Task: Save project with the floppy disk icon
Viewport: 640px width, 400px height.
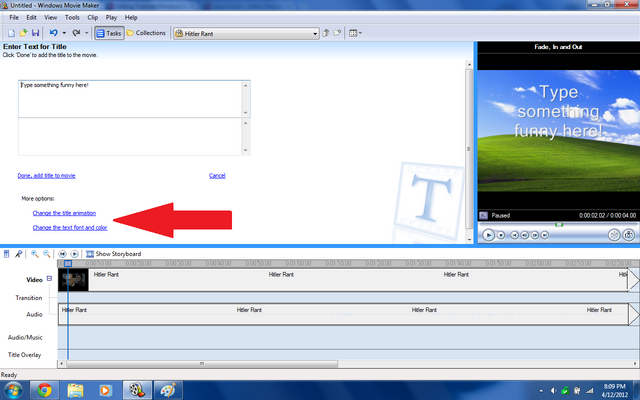Action: point(36,33)
